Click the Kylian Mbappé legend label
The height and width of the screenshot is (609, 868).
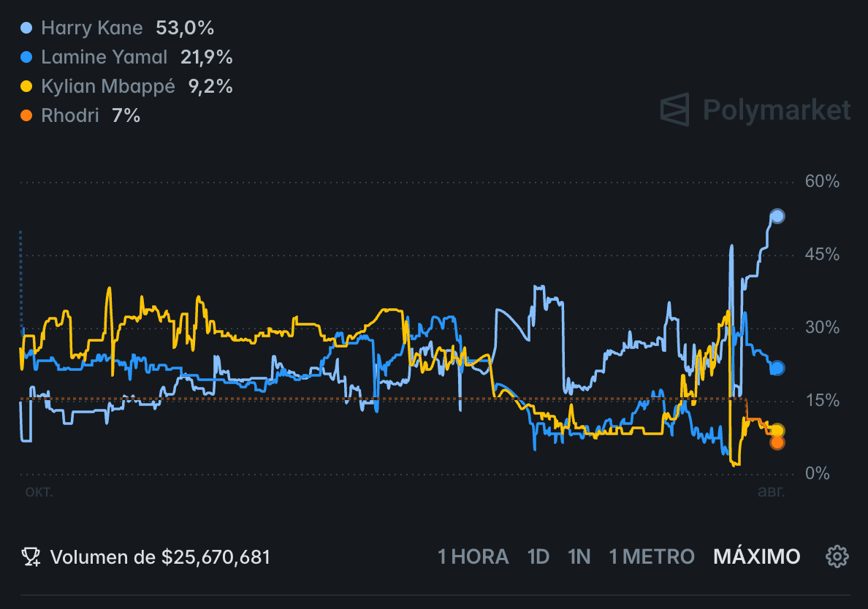108,87
